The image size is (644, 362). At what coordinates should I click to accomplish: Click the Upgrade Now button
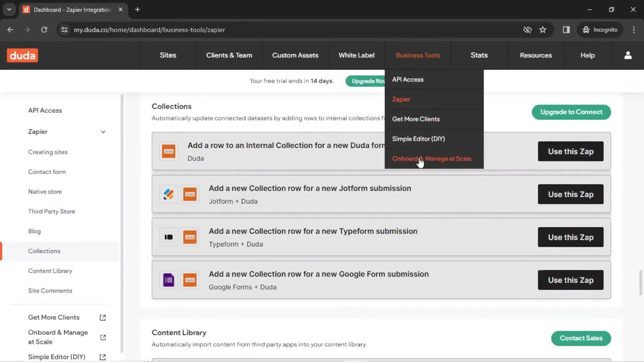[x=366, y=81]
